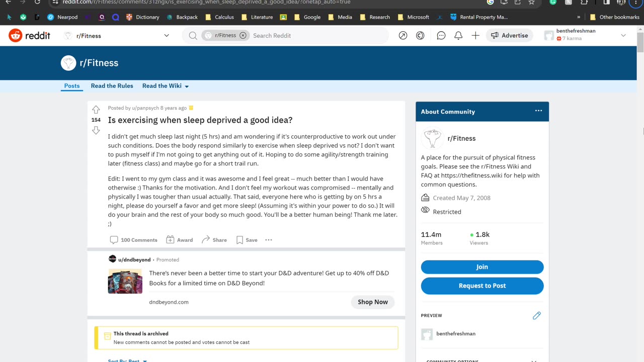Open the Rental Property Ma... bookmark

(479, 17)
